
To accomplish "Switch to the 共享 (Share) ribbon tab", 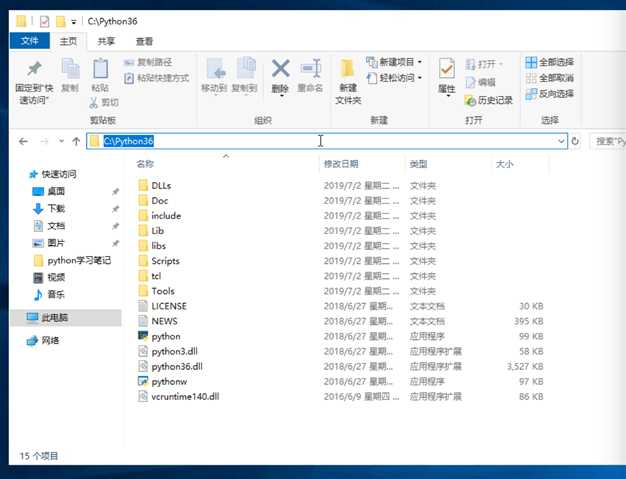I will pyautogui.click(x=106, y=41).
